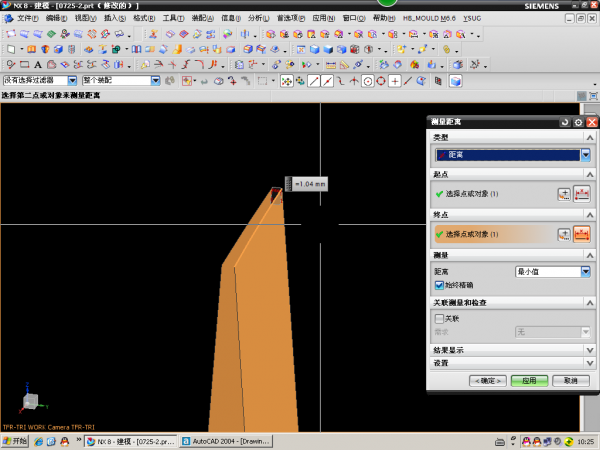Viewport: 600px width, 450px height.
Task: Click the point constructor icon for end point
Action: [564, 235]
